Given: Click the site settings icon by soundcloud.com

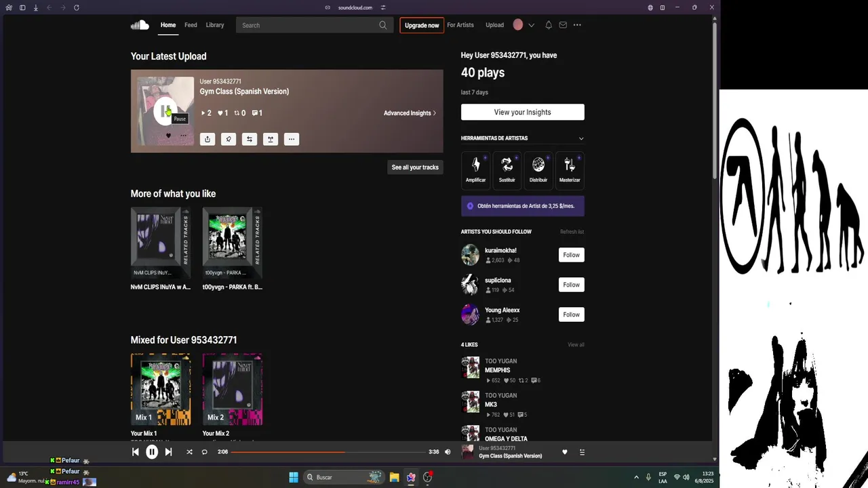Looking at the screenshot, I should coord(383,7).
